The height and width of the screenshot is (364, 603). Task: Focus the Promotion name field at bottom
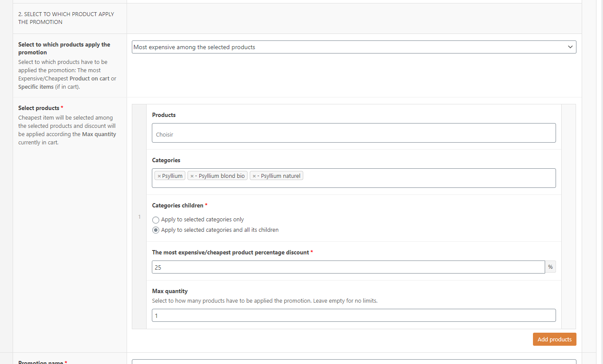tap(354, 361)
